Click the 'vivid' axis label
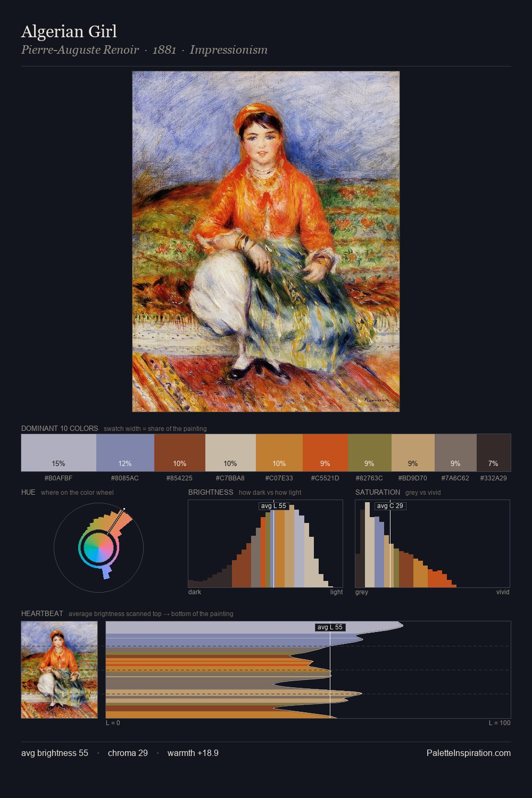532x798 pixels. click(x=503, y=592)
